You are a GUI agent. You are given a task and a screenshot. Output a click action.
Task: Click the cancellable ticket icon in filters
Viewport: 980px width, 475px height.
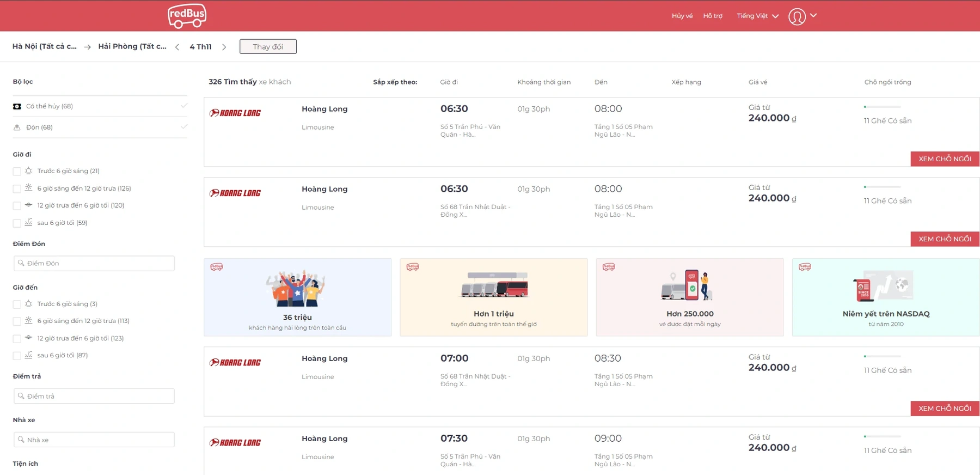point(17,106)
